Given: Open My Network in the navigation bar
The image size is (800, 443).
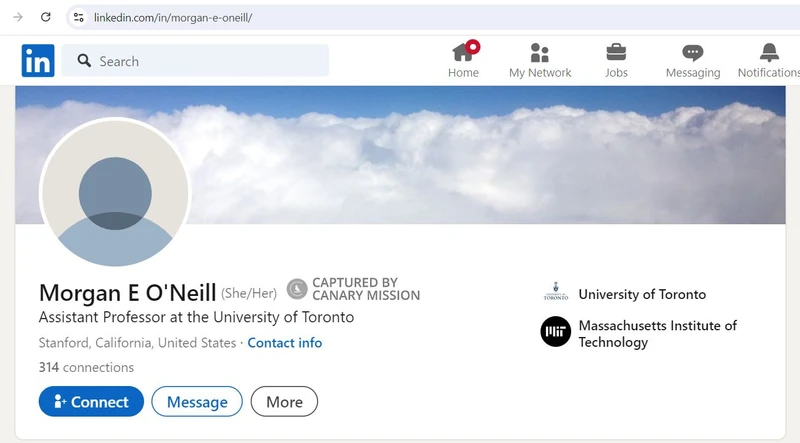Looking at the screenshot, I should tap(540, 60).
